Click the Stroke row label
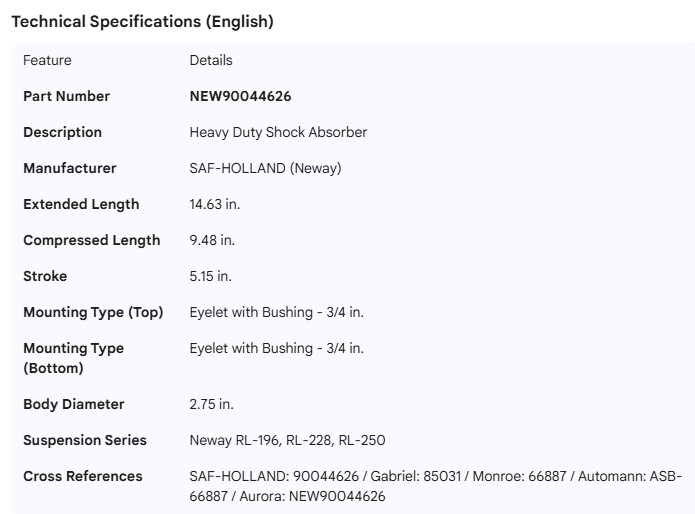 click(x=45, y=276)
